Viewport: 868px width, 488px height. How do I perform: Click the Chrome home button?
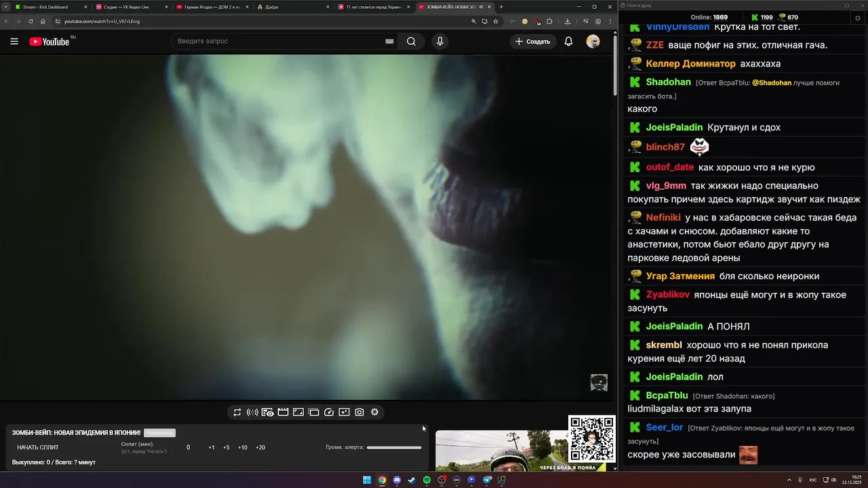click(43, 21)
